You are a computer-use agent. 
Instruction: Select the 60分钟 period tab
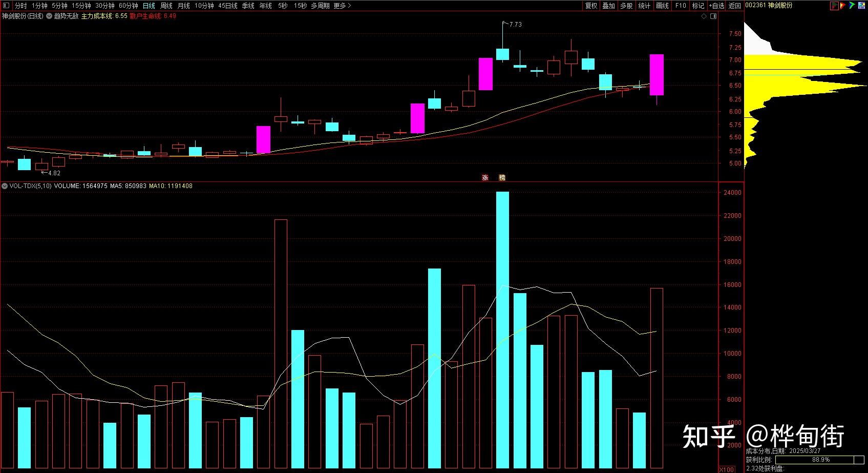click(128, 6)
